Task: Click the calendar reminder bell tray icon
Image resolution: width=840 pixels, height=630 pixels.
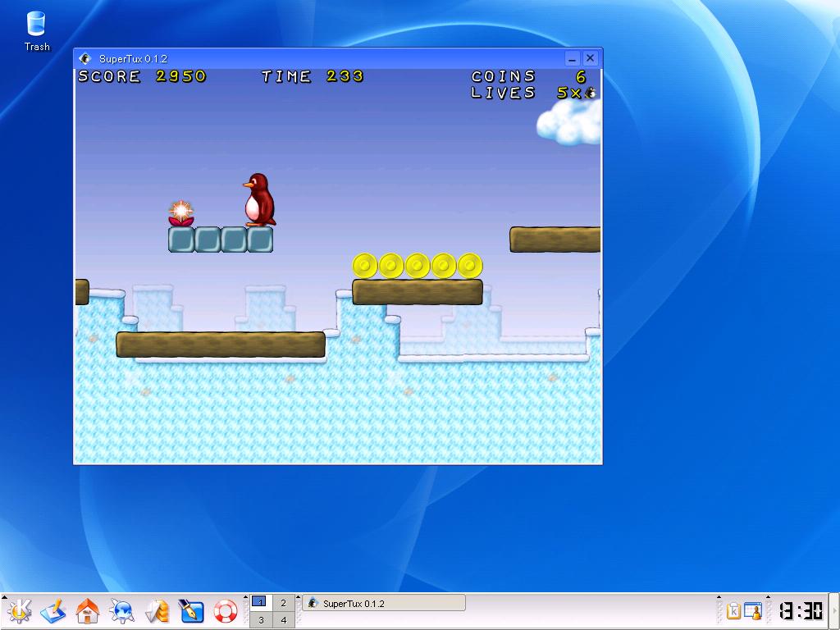Action: [753, 610]
